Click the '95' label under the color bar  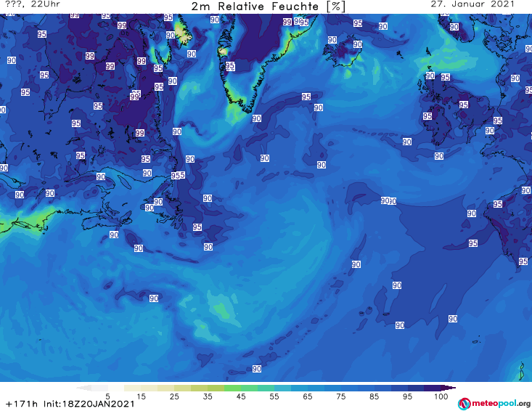pyautogui.click(x=407, y=396)
